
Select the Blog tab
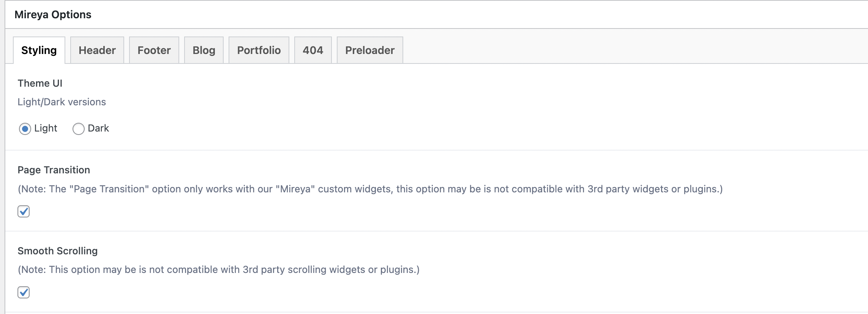tap(204, 50)
